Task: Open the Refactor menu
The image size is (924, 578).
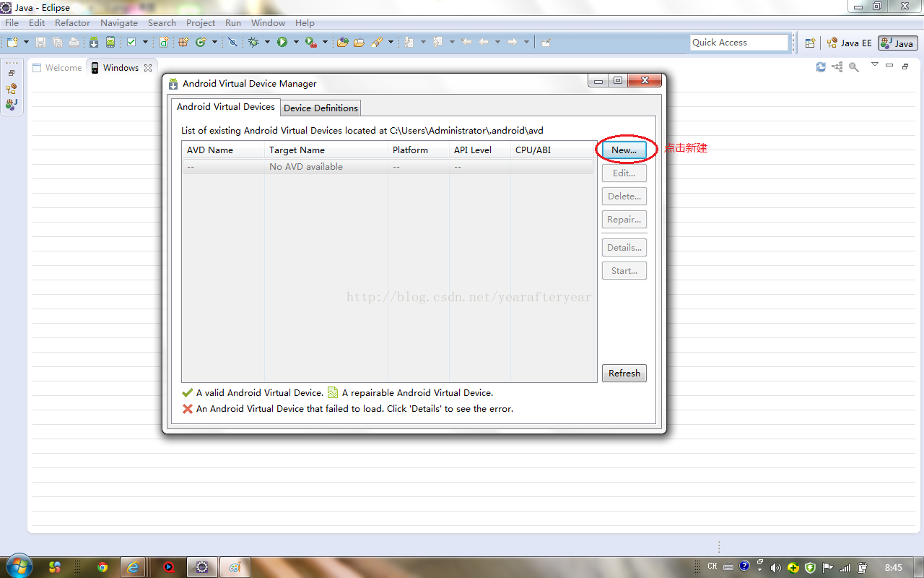Action: pyautogui.click(x=72, y=22)
